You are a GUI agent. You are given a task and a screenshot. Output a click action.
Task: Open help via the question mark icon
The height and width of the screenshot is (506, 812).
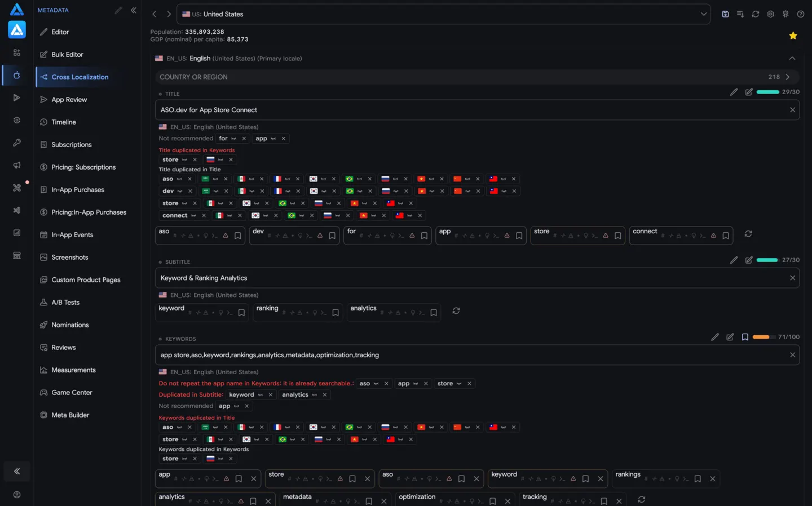tap(801, 14)
